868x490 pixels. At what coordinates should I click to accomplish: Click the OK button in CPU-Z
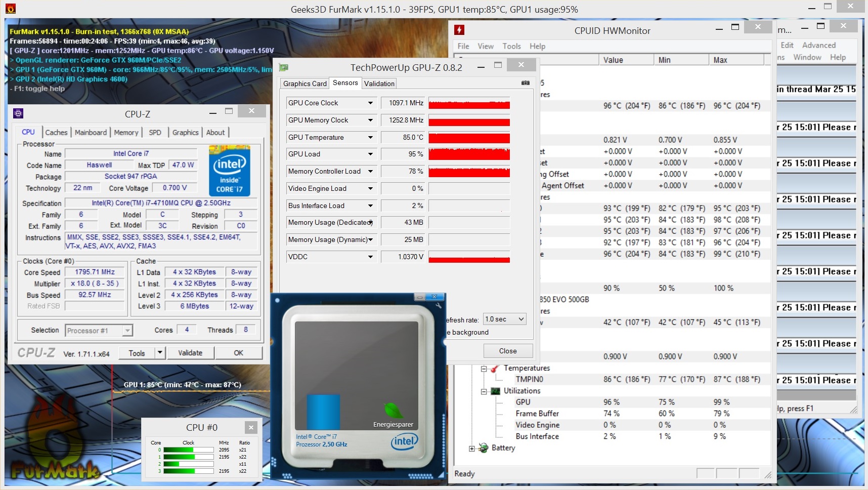tap(239, 353)
